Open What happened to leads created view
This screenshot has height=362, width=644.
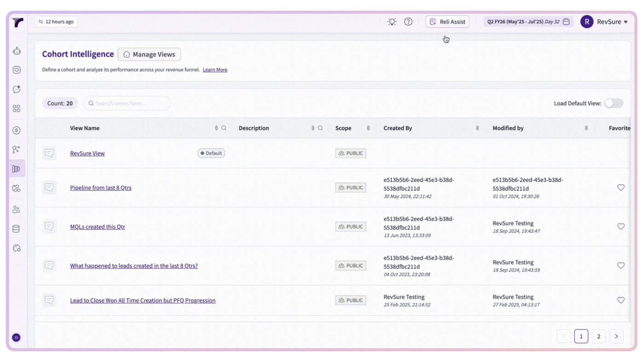134,266
